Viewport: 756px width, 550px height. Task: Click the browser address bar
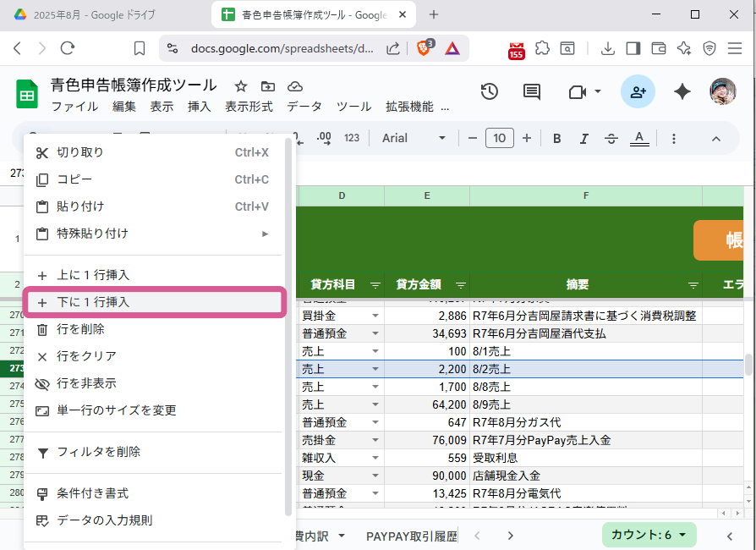click(272, 48)
